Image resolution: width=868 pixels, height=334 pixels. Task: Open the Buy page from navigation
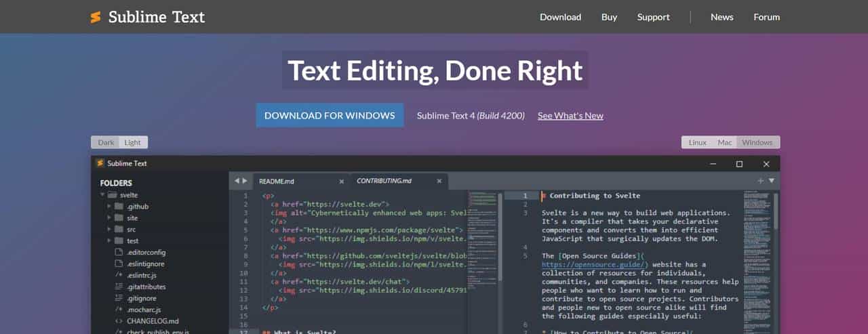[x=609, y=17]
